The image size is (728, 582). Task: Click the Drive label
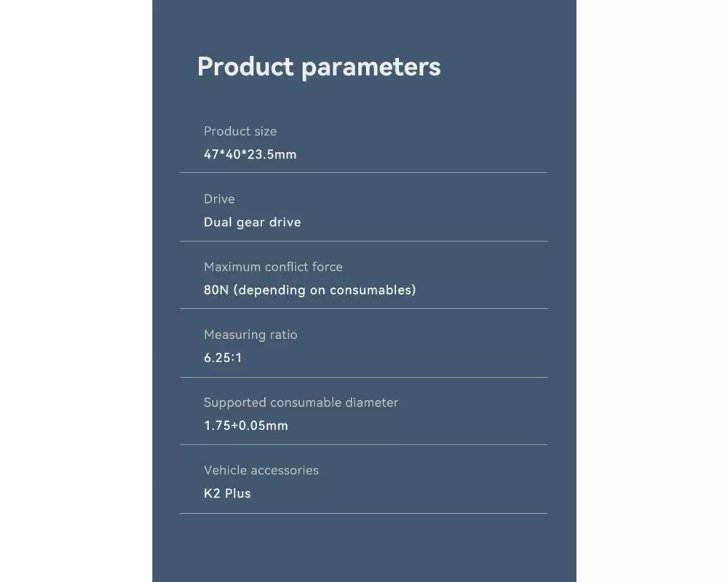tap(219, 199)
